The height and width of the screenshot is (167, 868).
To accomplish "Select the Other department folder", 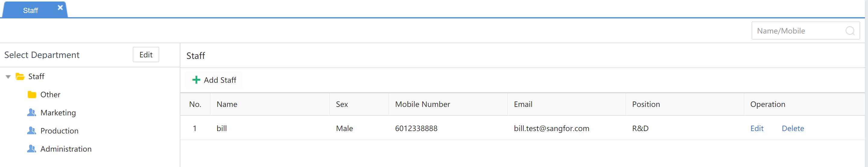I will point(50,95).
